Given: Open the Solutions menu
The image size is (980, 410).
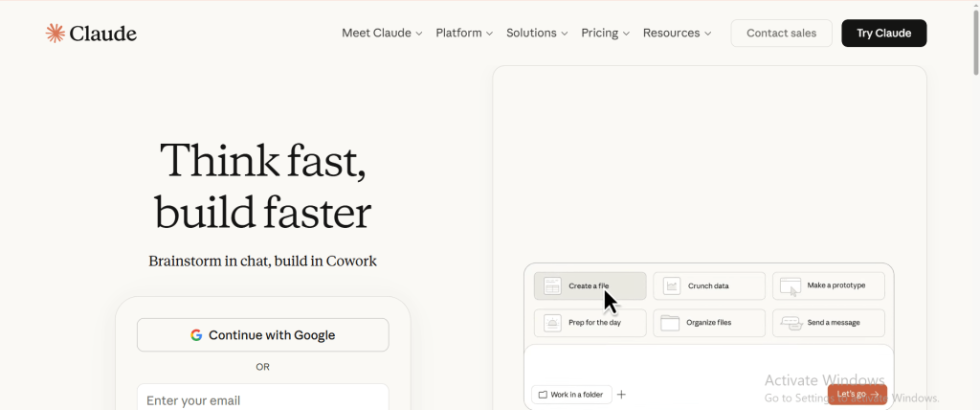Looking at the screenshot, I should (537, 34).
